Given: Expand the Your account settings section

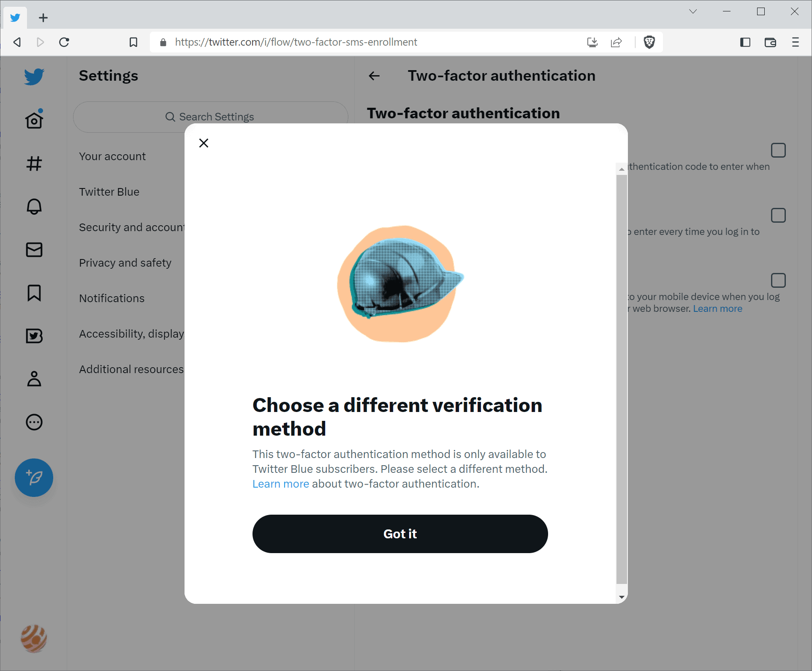Looking at the screenshot, I should (x=112, y=156).
